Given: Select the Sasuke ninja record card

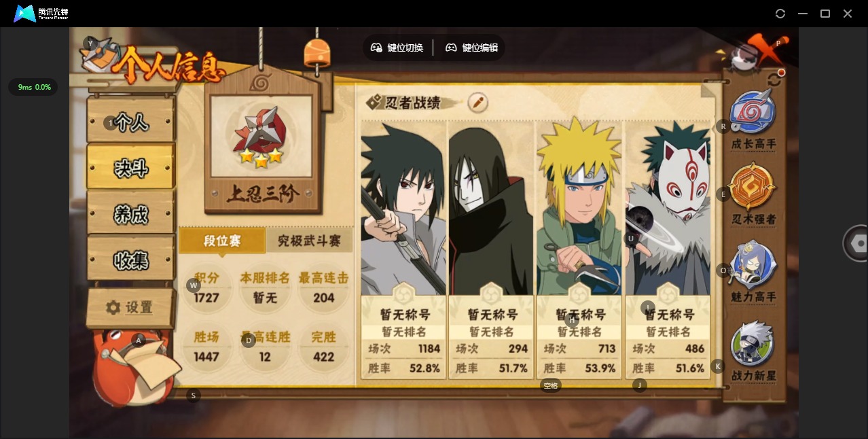Looking at the screenshot, I should pyautogui.click(x=403, y=249).
